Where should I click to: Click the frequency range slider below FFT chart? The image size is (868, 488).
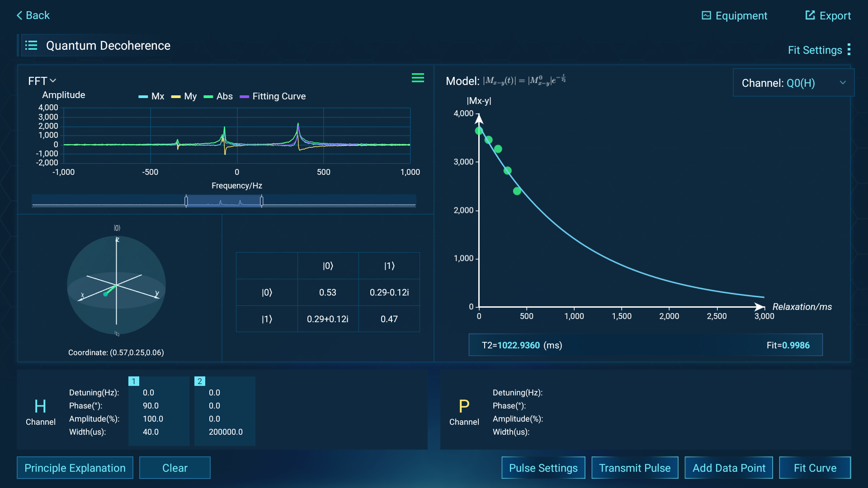[x=223, y=201]
